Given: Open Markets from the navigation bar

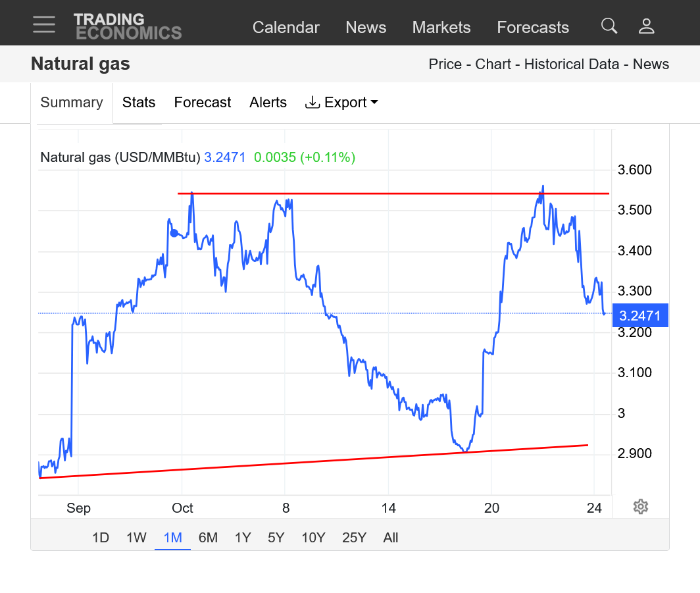Looking at the screenshot, I should [x=441, y=28].
